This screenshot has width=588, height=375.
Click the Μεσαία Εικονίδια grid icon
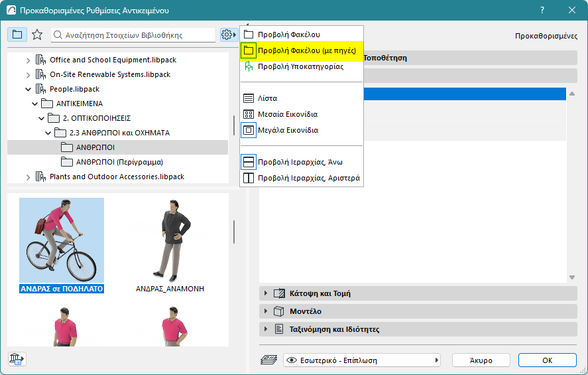[x=248, y=114]
